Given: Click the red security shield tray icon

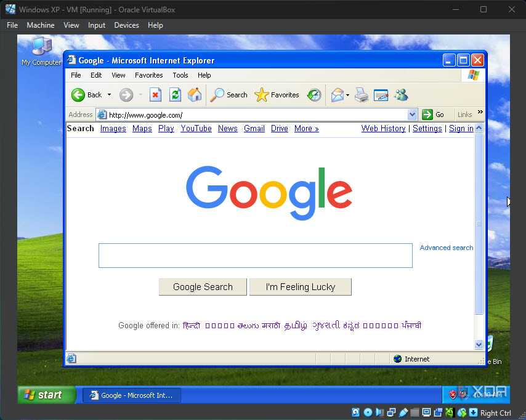Looking at the screenshot, I should (x=453, y=395).
